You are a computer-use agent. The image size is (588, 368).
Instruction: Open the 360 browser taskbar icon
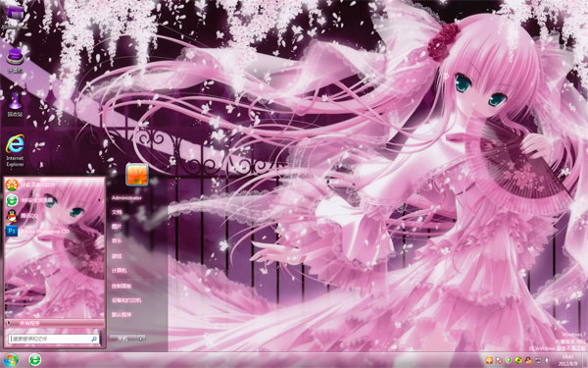pyautogui.click(x=35, y=360)
